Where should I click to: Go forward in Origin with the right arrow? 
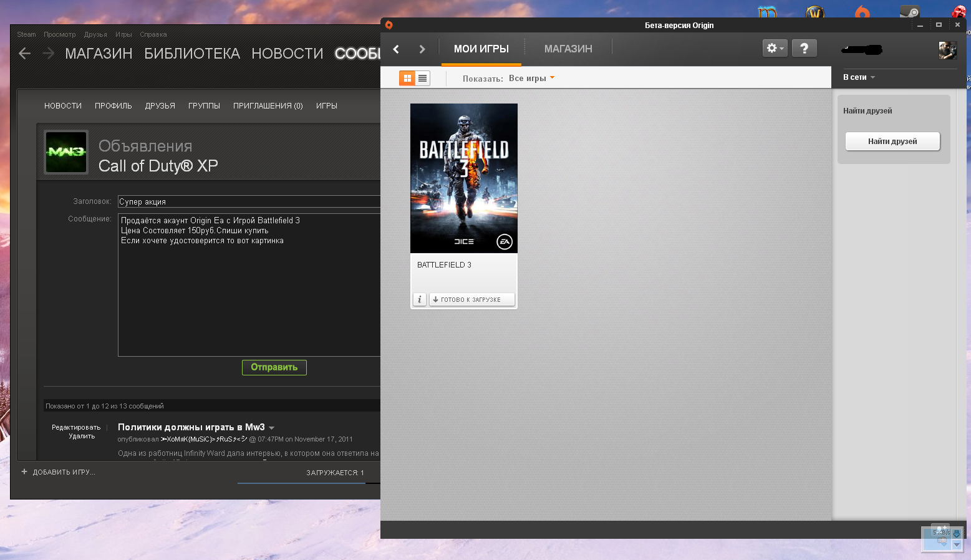click(x=422, y=49)
